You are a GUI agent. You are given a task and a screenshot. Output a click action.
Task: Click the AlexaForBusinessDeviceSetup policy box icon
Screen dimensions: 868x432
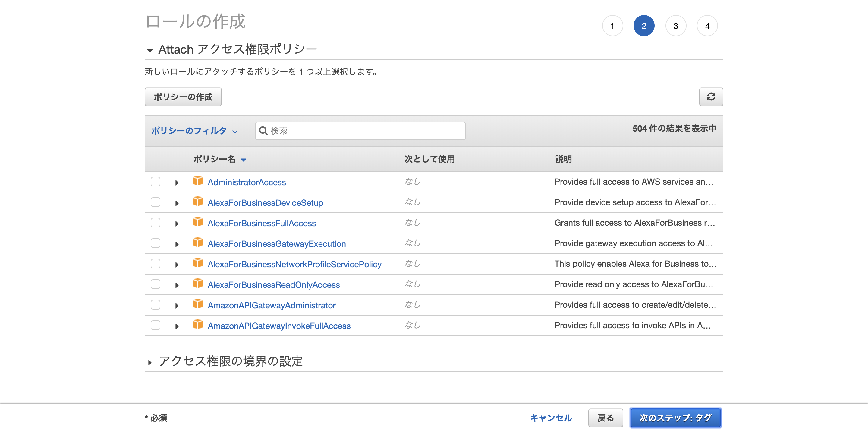pos(197,202)
